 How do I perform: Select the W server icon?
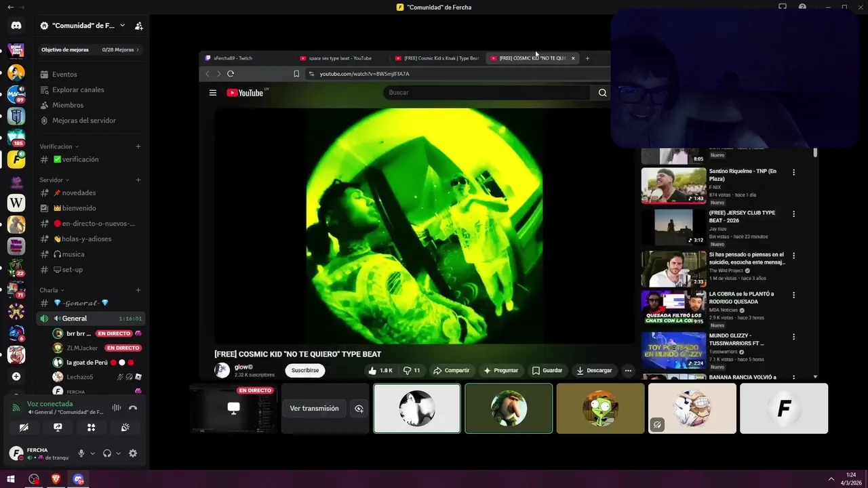[x=16, y=203]
